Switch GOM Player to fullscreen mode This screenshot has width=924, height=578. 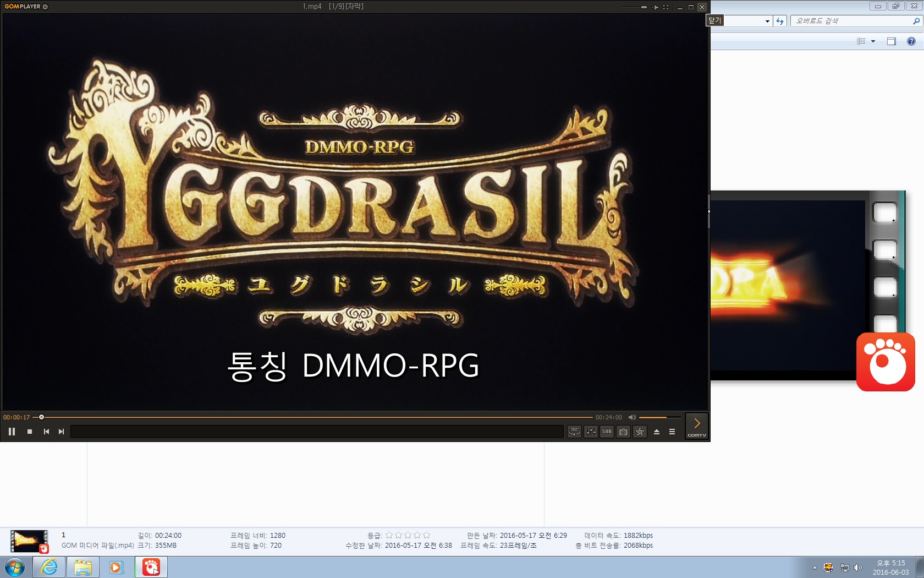tap(666, 7)
